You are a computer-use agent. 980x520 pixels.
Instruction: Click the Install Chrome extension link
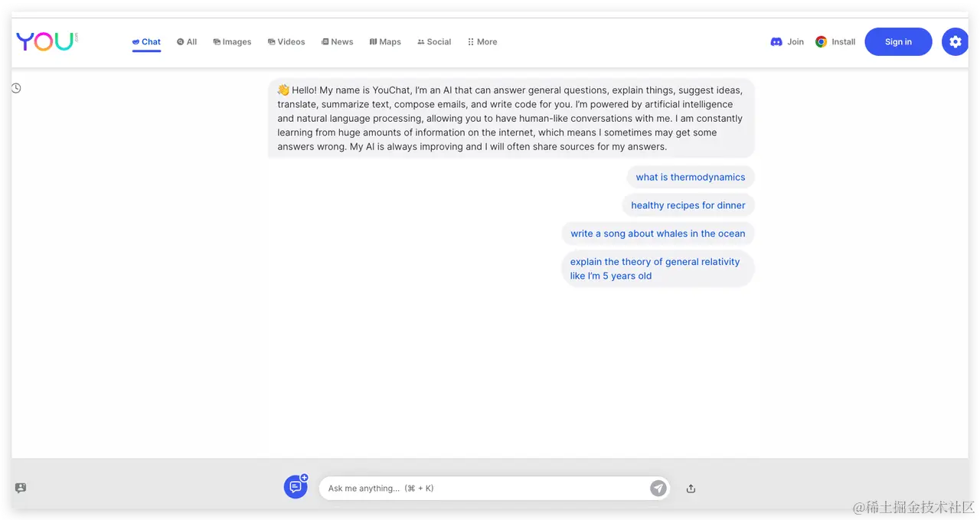[x=835, y=42]
